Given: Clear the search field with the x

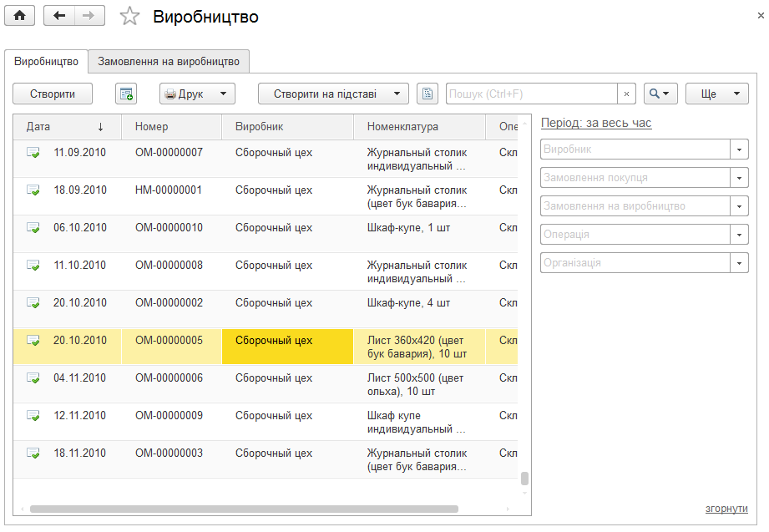Looking at the screenshot, I should pyautogui.click(x=626, y=94).
